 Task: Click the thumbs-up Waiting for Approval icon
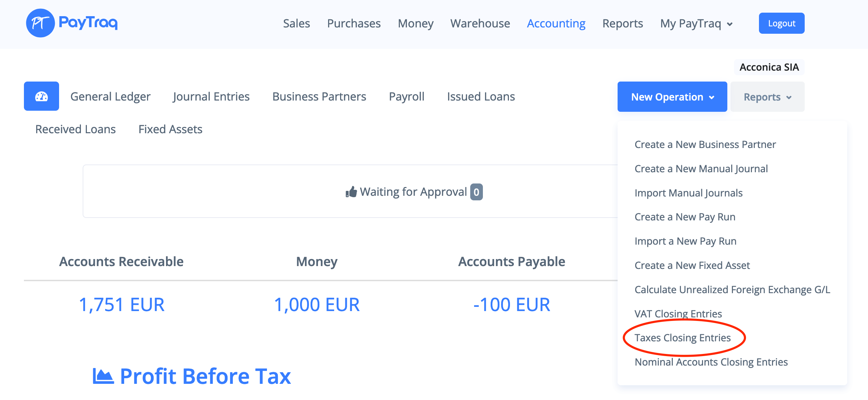(351, 192)
